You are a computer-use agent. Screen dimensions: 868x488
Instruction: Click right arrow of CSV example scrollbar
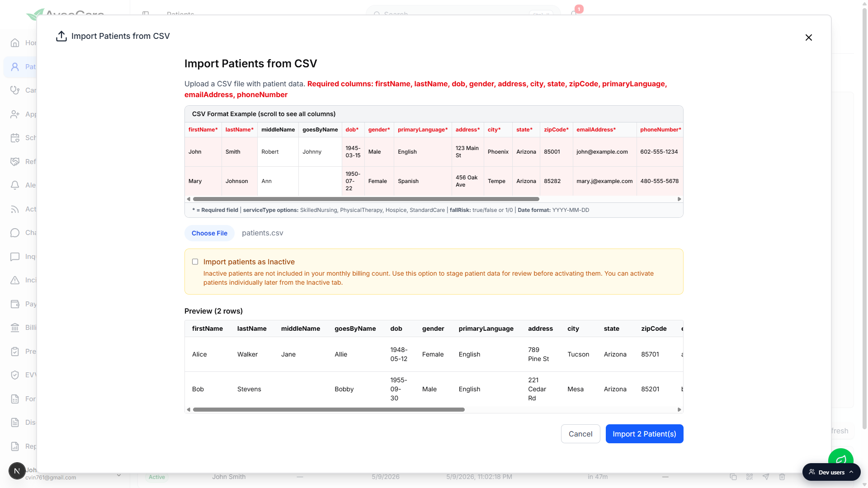679,199
